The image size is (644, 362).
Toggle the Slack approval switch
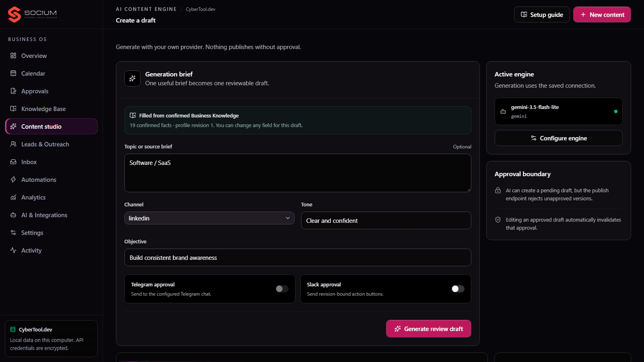[x=458, y=289]
